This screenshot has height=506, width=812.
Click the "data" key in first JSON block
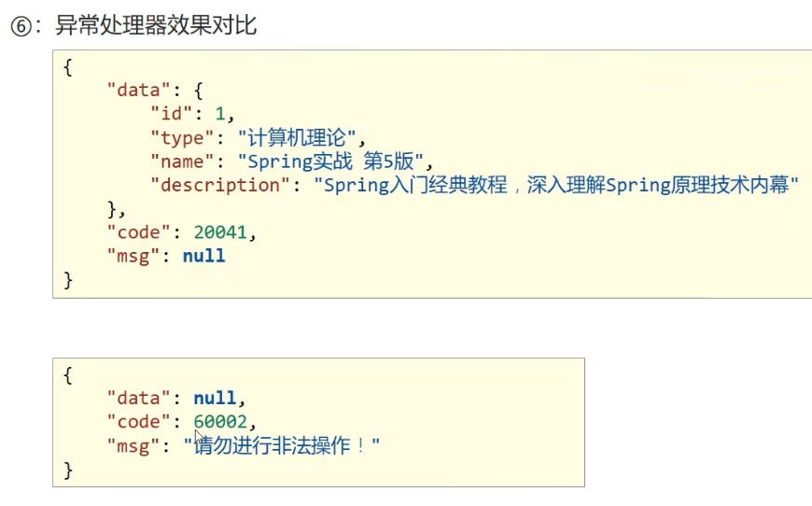click(138, 91)
